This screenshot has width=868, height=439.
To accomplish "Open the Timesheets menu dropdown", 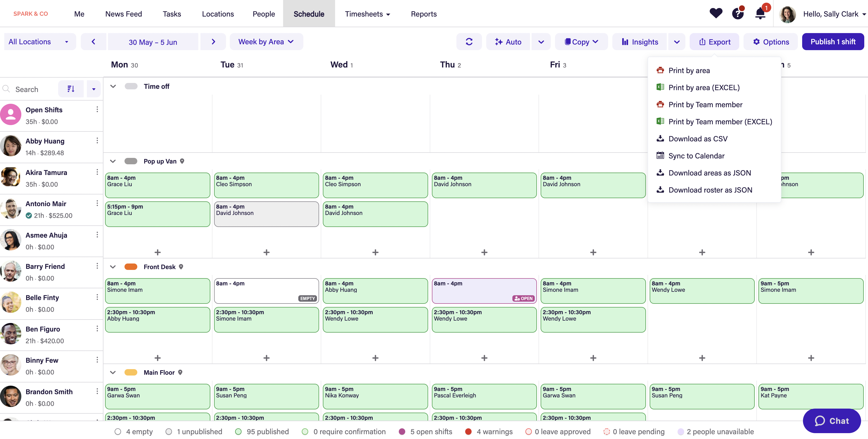I will [367, 14].
